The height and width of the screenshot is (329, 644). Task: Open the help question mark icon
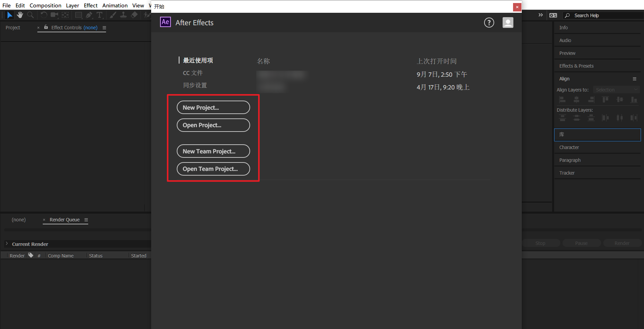click(489, 23)
